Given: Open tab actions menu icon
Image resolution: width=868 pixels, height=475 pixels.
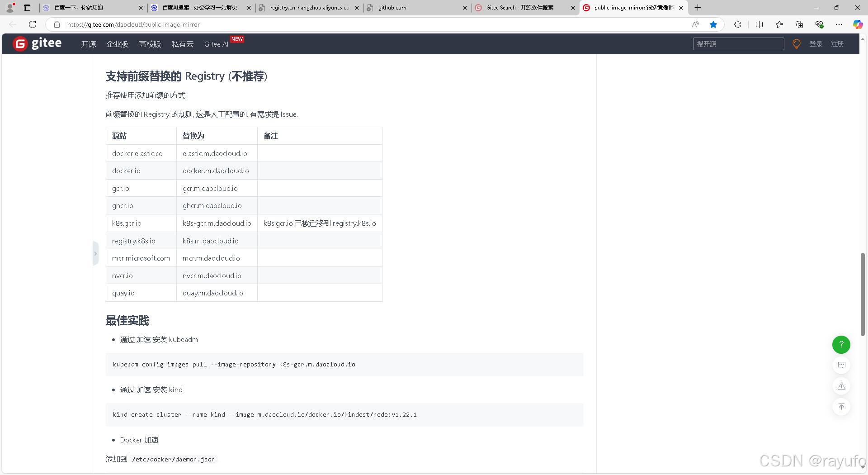Looking at the screenshot, I should click(x=27, y=8).
